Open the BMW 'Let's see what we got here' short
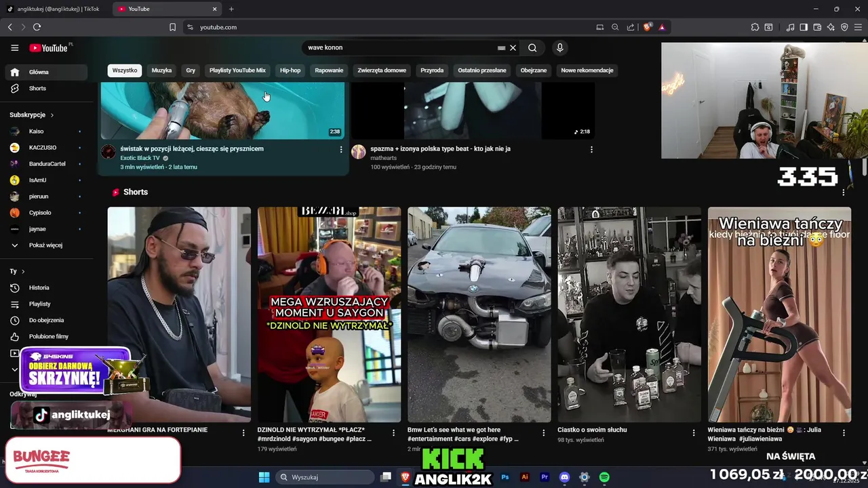Screen dimensions: 868x488 [x=479, y=314]
